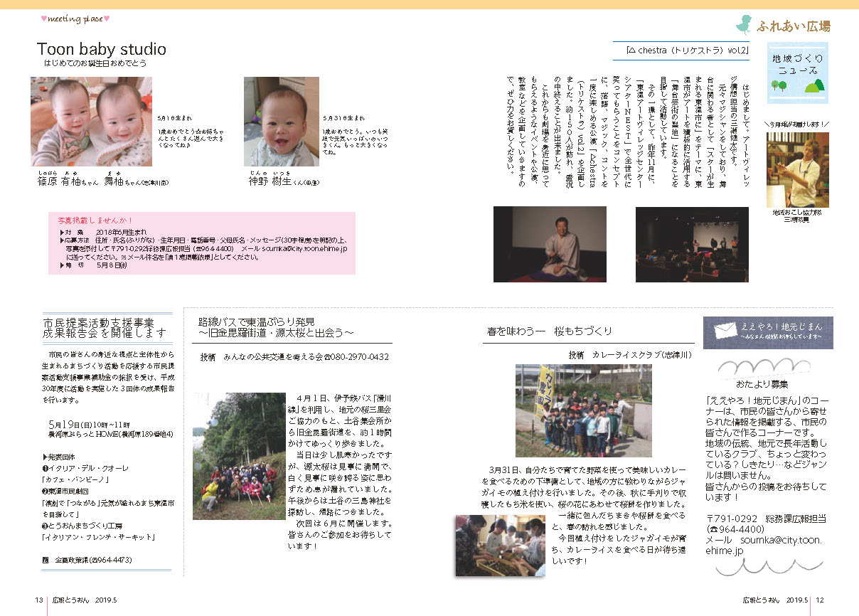859x616 pixels.
Task: Click the heading 春を味わう― 桜もちづくり
Action: point(550,331)
